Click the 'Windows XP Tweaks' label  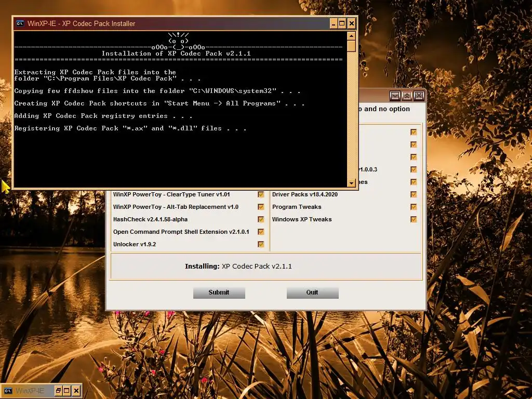[x=302, y=220]
